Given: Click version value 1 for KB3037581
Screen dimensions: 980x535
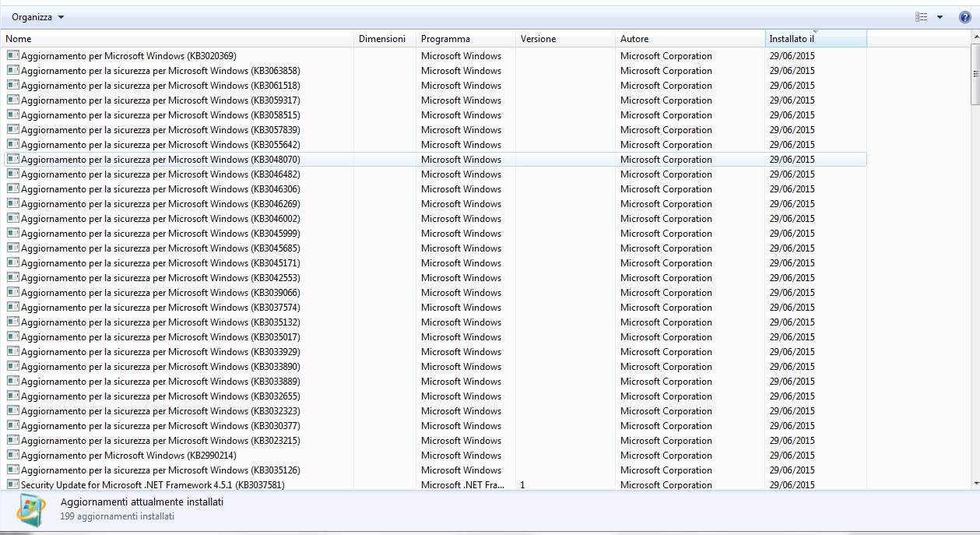Looking at the screenshot, I should (522, 485).
